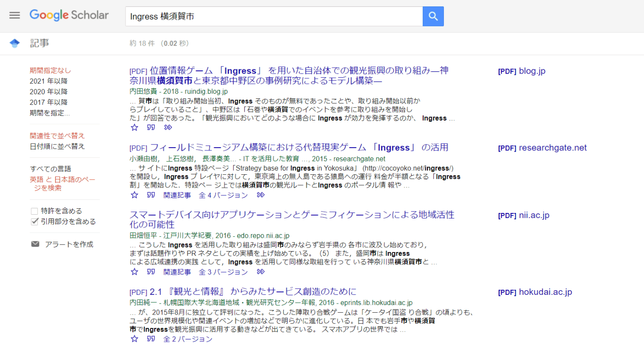Uncheck 引用部分を含める checkbox
The height and width of the screenshot is (350, 644).
click(x=34, y=222)
